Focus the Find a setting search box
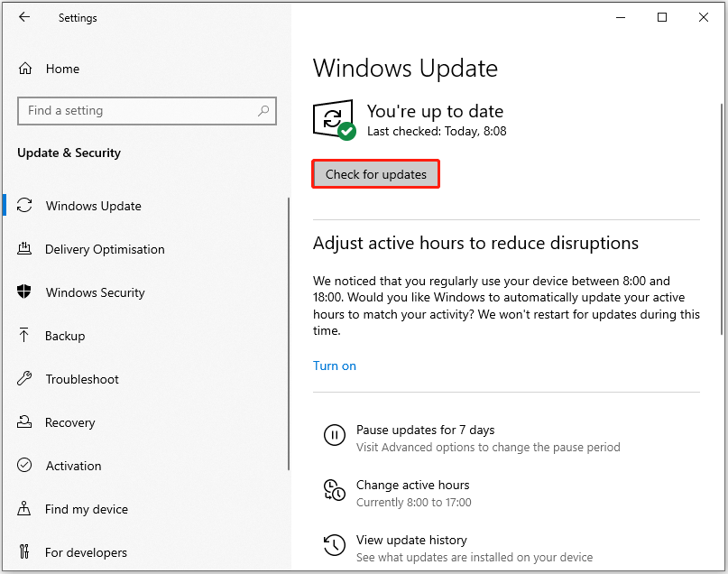This screenshot has width=728, height=574. (x=135, y=111)
